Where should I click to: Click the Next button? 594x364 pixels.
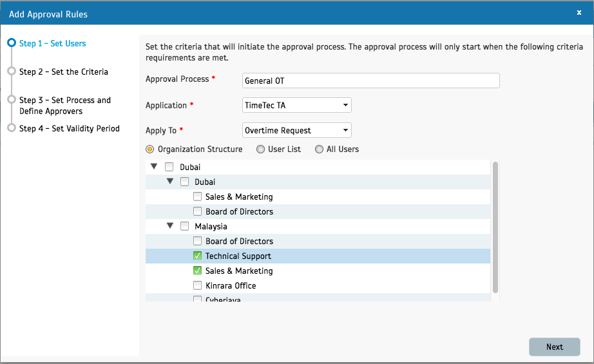554,347
